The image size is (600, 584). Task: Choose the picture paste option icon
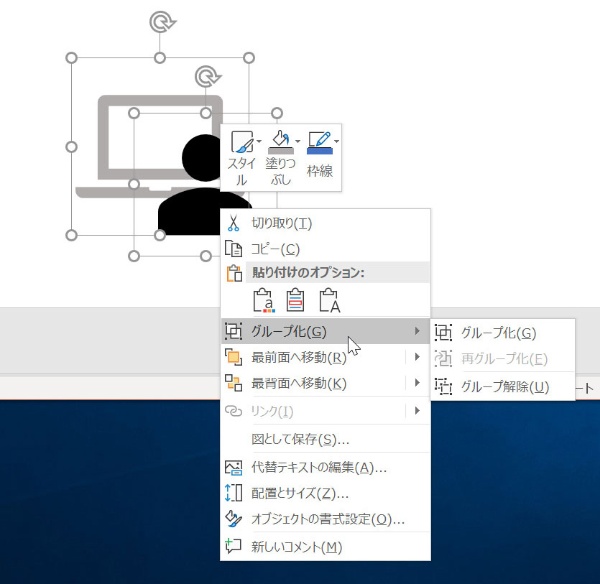click(329, 299)
